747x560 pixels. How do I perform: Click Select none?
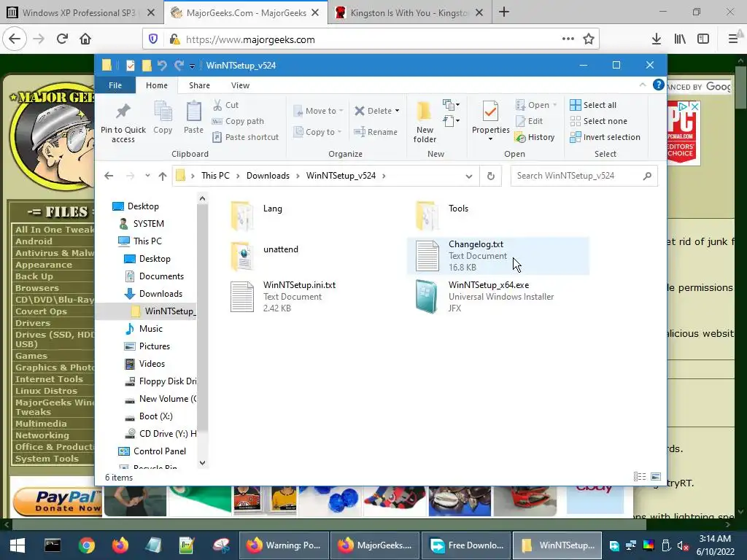(x=598, y=121)
